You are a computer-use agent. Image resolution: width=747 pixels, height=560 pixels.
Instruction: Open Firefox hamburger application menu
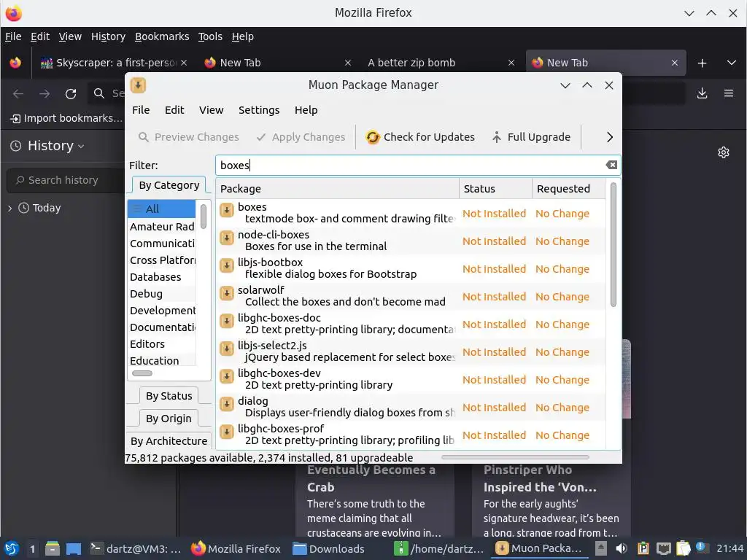729,93
